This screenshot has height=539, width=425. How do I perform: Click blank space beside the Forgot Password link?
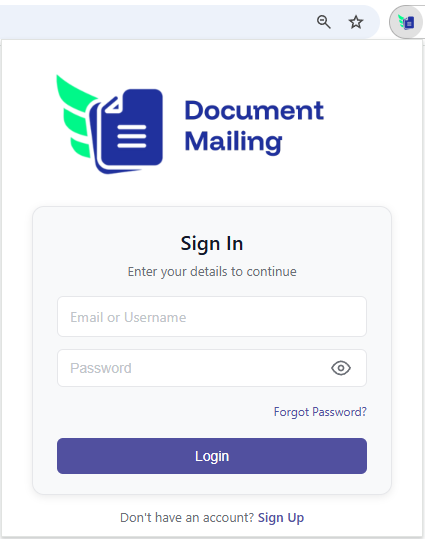tap(165, 412)
